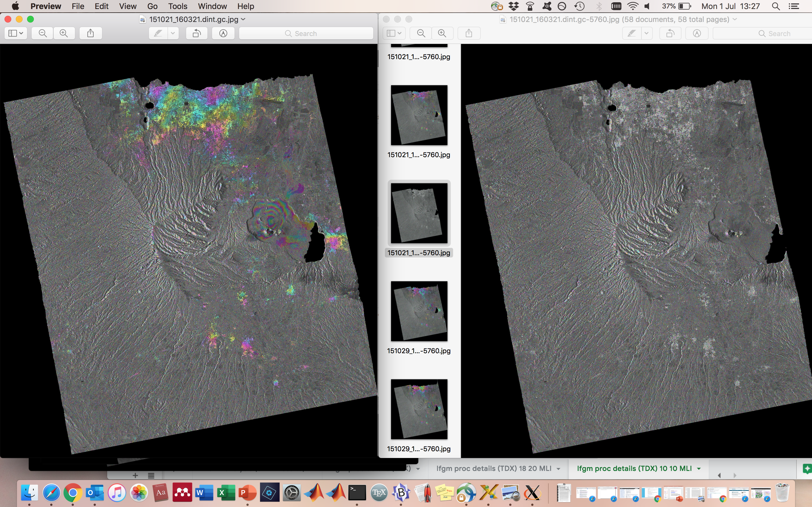The image size is (812, 507).
Task: Click Search field in left Preview window
Action: point(306,33)
